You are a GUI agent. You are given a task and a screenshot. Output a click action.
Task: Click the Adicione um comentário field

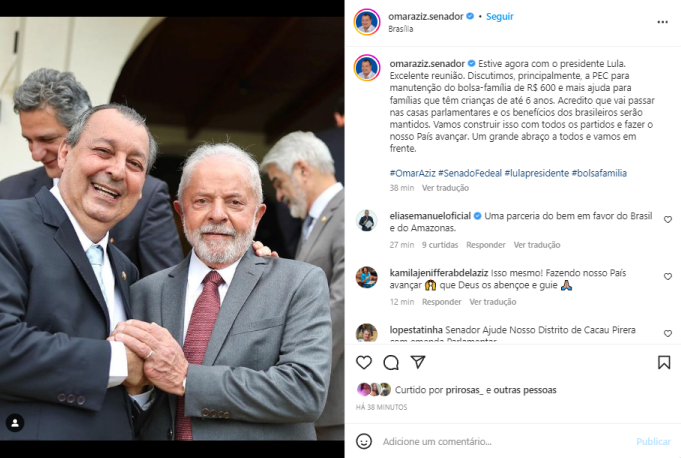click(x=504, y=442)
